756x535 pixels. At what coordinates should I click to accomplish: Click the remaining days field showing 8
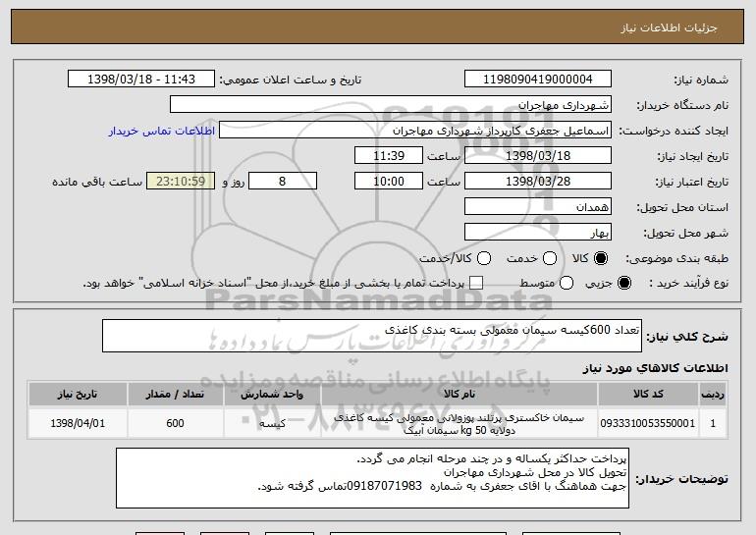pos(283,182)
